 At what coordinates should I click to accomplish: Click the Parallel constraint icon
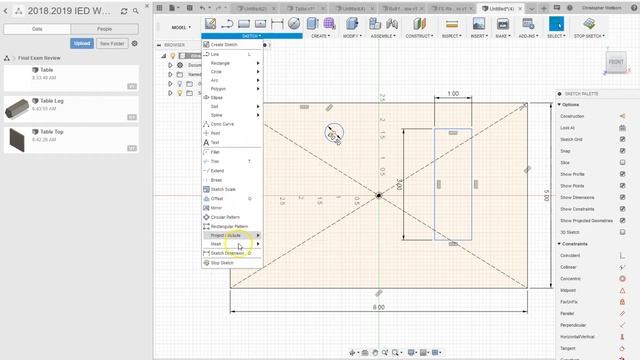click(622, 313)
